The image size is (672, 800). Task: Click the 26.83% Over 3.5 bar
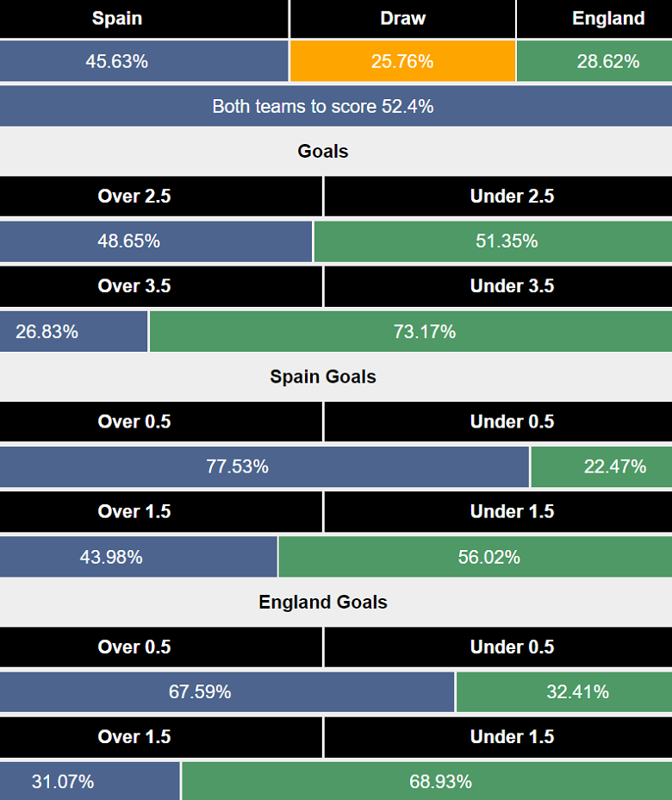(x=73, y=331)
